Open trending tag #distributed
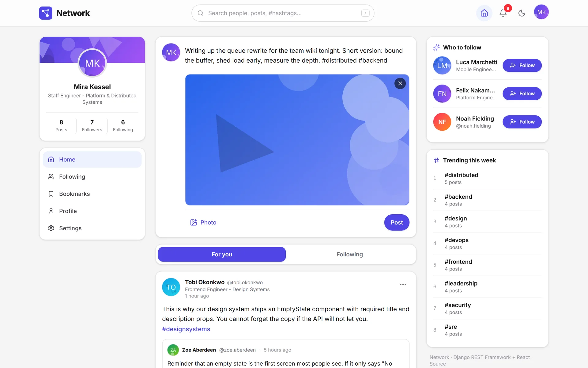Viewport: 588px width, 368px height. pyautogui.click(x=487, y=178)
